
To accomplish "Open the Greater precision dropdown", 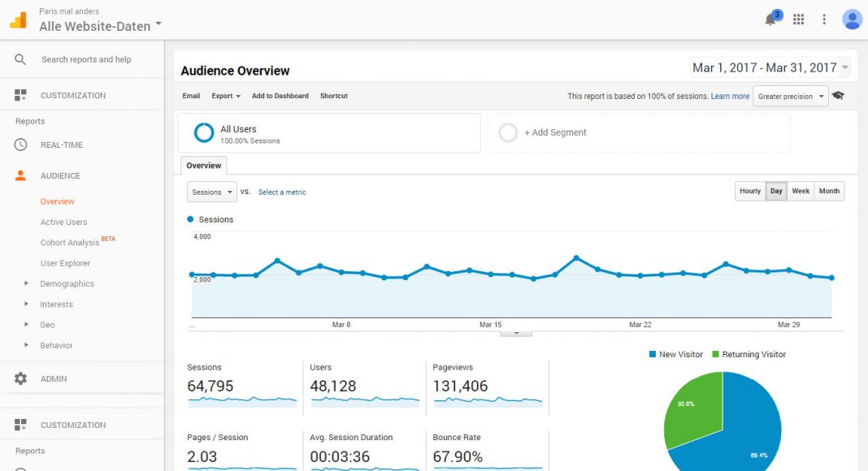I will 791,96.
